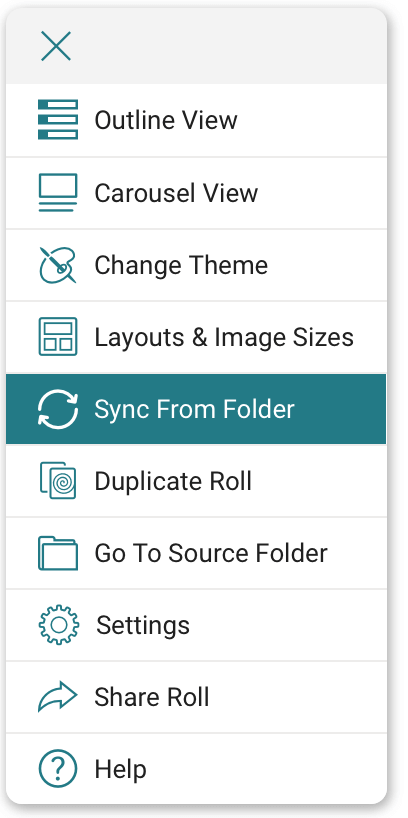Click the Go To Source Folder icon
This screenshot has width=408, height=818.
58,553
